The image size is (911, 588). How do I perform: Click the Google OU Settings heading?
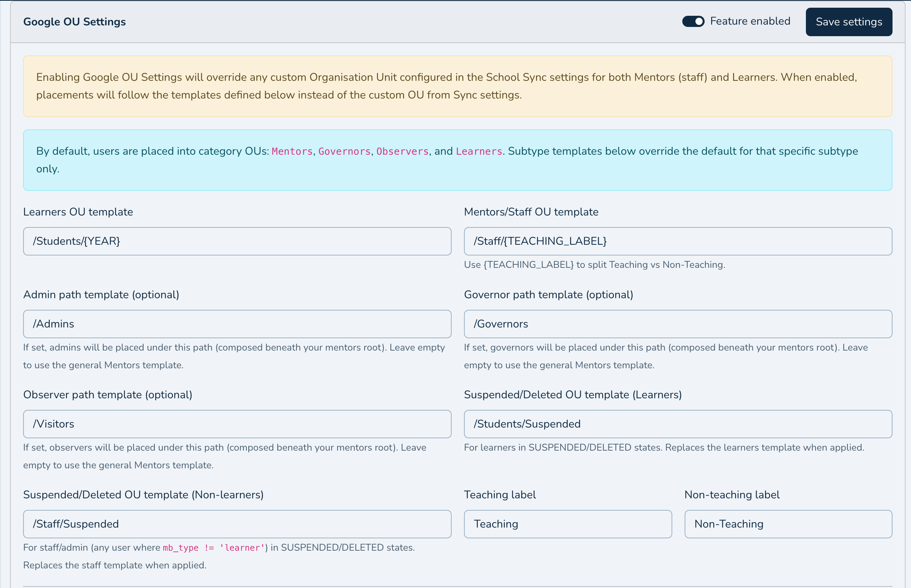pos(75,22)
